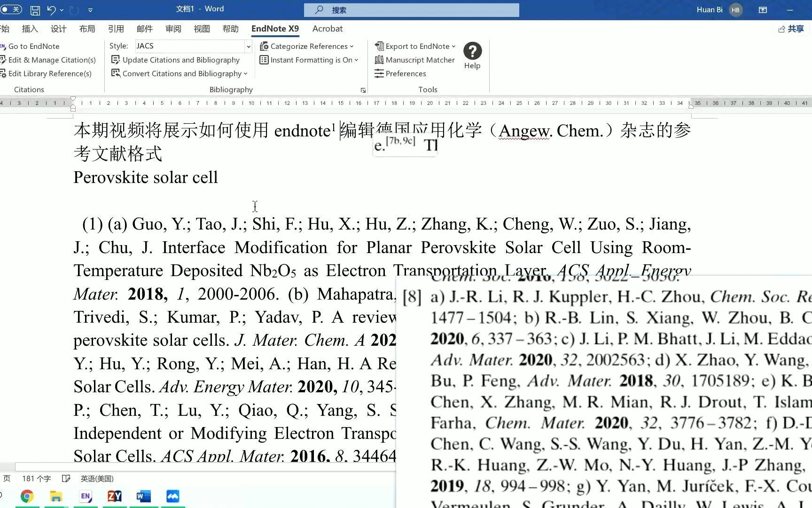Click Edit Library Reference(s)
Image resolution: width=812 pixels, height=508 pixels.
click(x=50, y=73)
